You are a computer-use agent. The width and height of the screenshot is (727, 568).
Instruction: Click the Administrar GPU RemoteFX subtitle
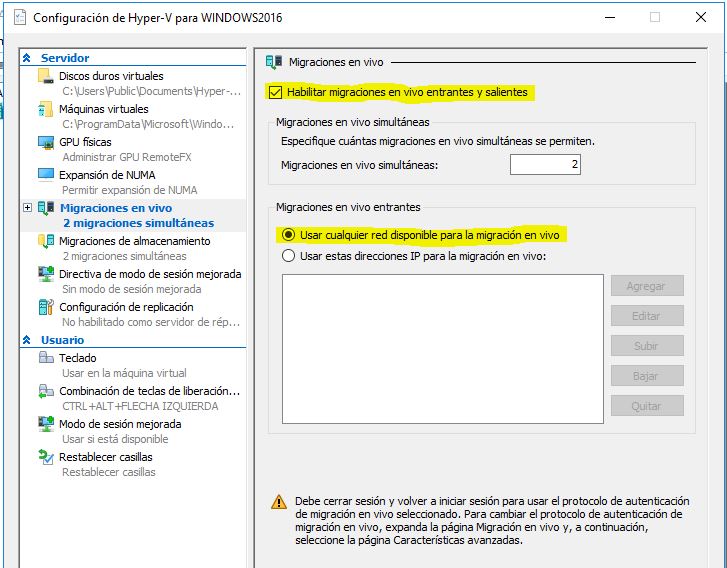[x=127, y=157]
